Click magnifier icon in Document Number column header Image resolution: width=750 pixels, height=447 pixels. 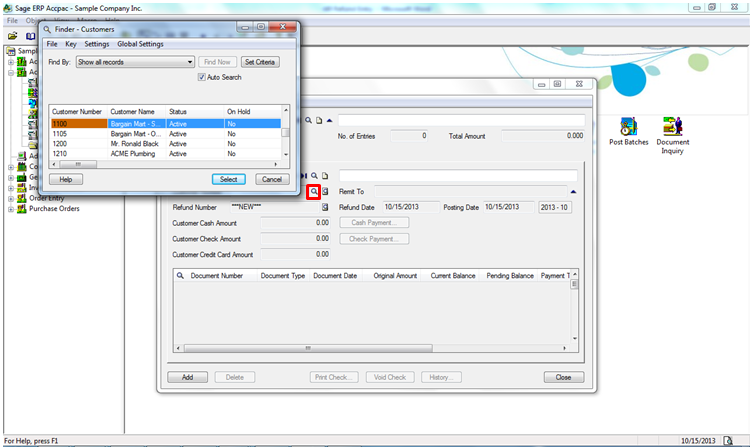pyautogui.click(x=180, y=274)
